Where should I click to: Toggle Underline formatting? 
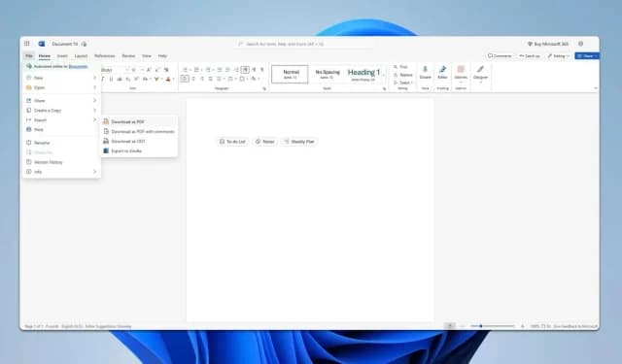(111, 79)
